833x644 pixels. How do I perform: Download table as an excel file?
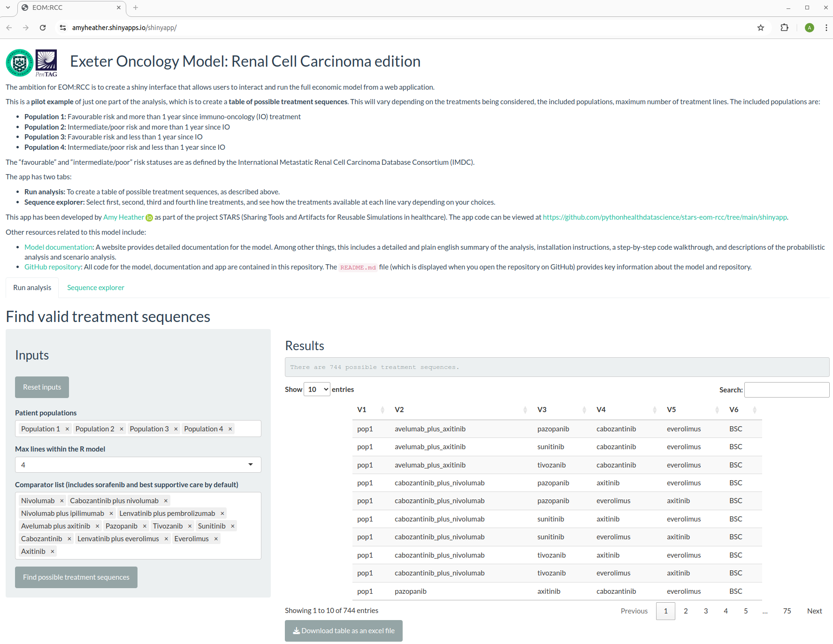(344, 631)
